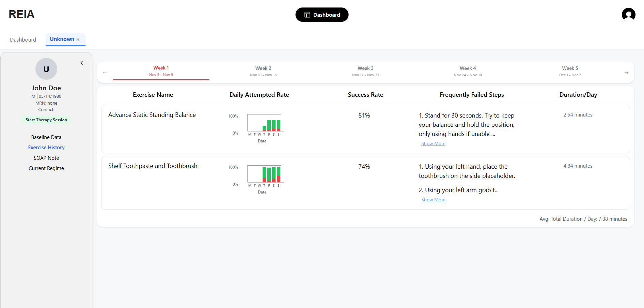Click the patient initial U avatar
Viewport: 644px width, 308px height.
coord(46,69)
